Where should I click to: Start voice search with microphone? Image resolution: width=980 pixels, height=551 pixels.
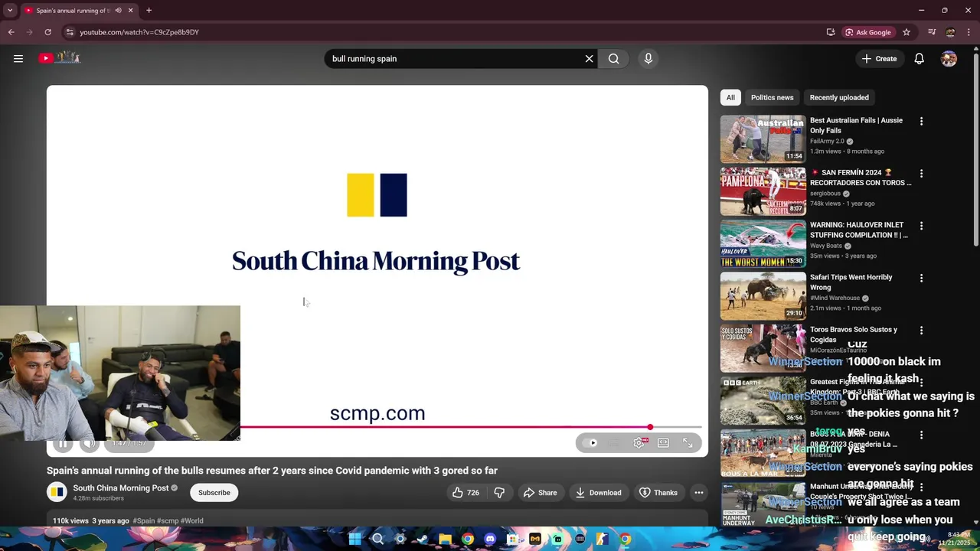coord(648,58)
